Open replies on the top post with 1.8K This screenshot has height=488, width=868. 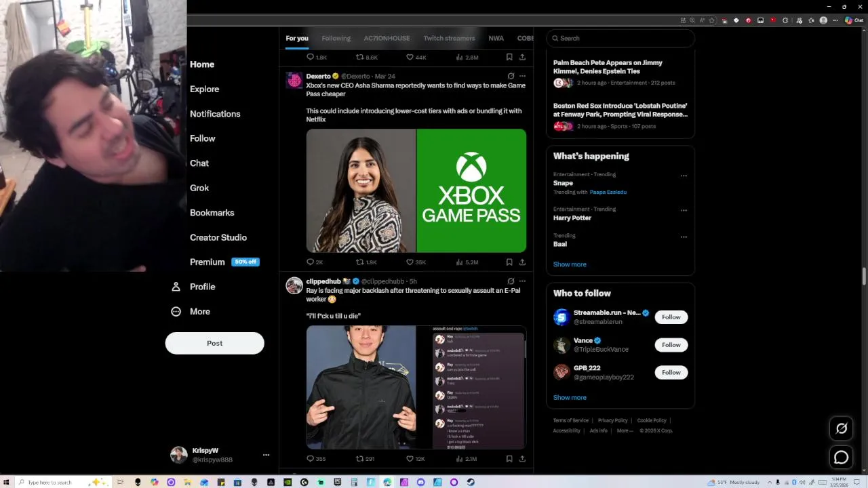pos(317,58)
